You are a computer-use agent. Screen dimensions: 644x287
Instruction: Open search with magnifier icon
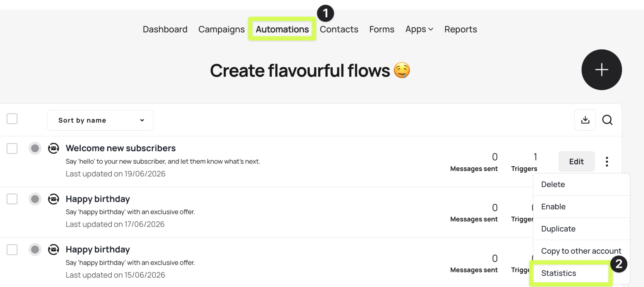coord(607,120)
